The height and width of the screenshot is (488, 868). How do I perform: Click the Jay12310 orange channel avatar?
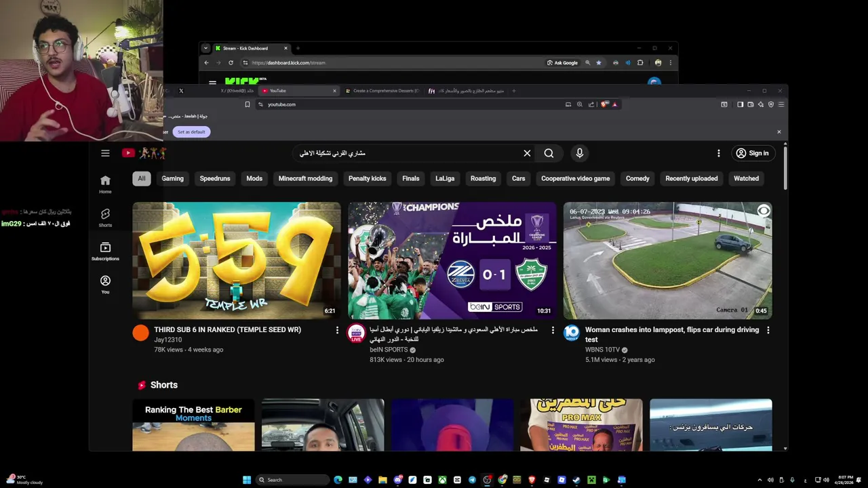pyautogui.click(x=140, y=333)
